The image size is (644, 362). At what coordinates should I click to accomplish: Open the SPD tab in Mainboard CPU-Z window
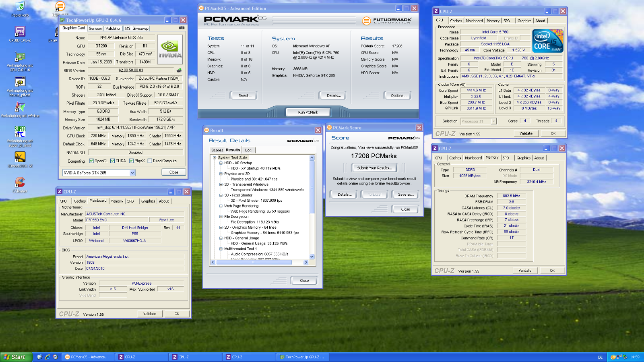tap(130, 201)
